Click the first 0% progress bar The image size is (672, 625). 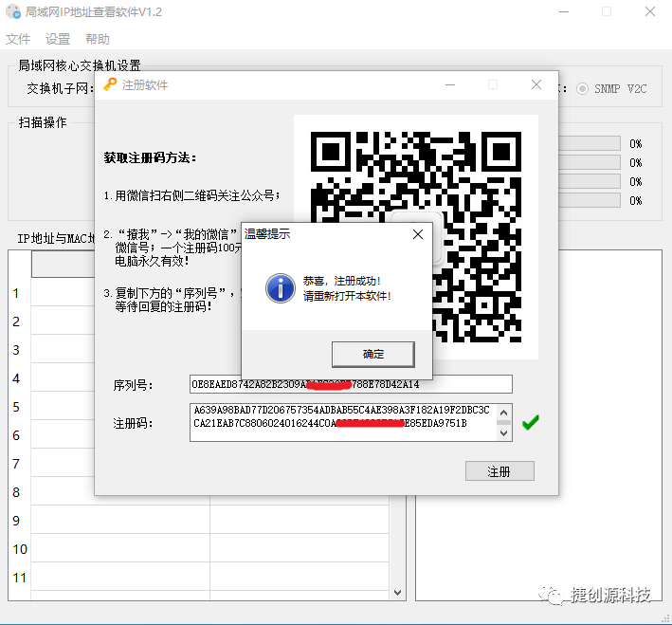[x=590, y=143]
